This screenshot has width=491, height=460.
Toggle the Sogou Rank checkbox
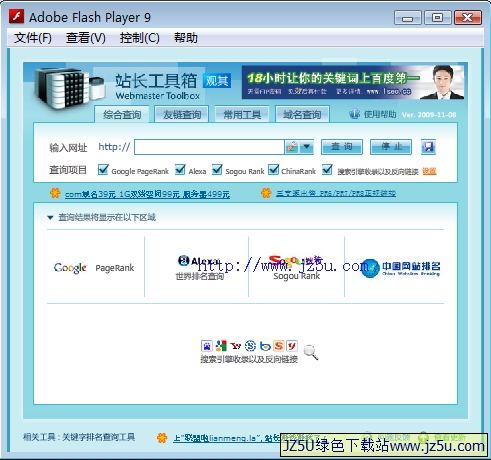tap(217, 170)
